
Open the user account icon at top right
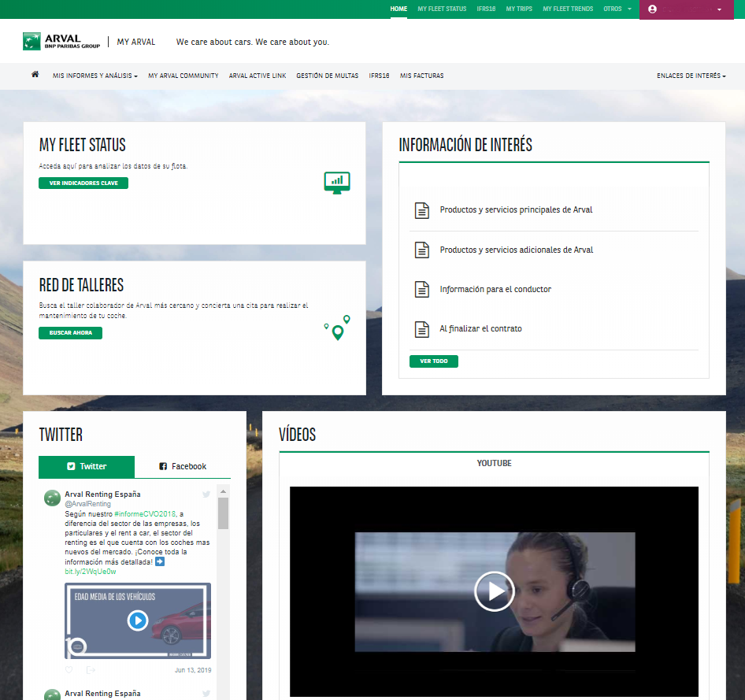[x=650, y=9]
